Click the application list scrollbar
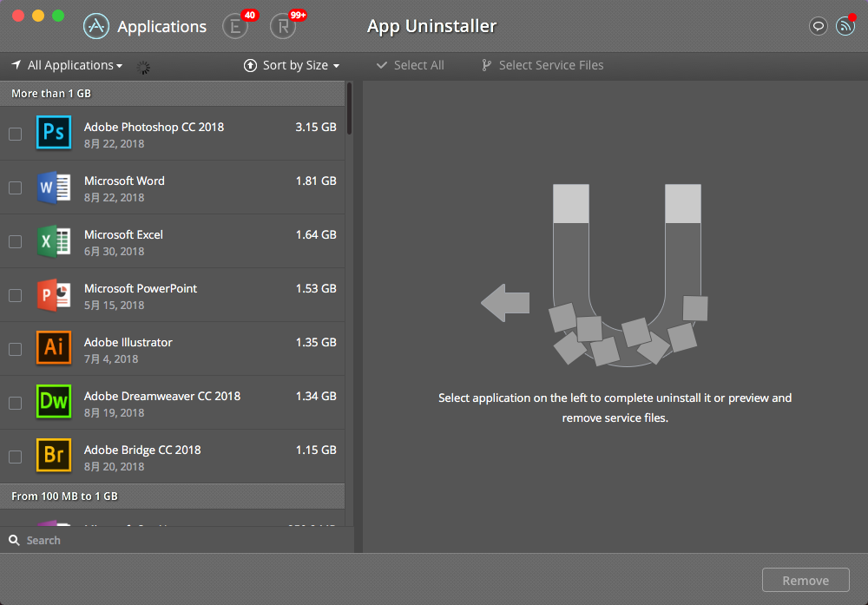The height and width of the screenshot is (605, 868). (349, 109)
